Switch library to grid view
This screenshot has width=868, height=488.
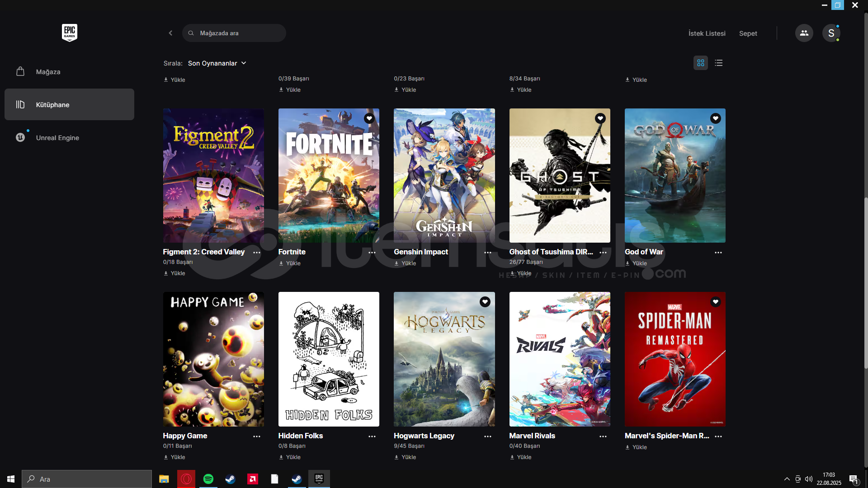[701, 63]
